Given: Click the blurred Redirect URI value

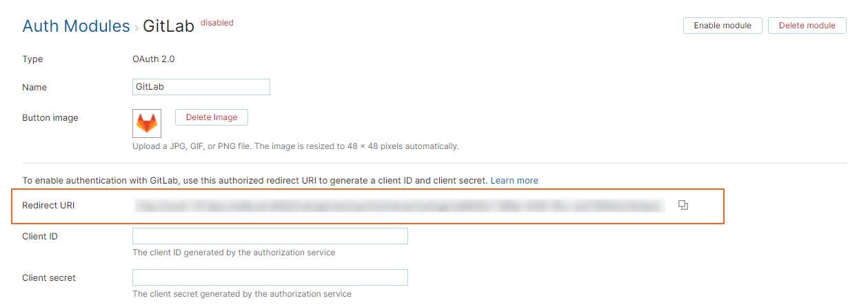Looking at the screenshot, I should pos(398,206).
